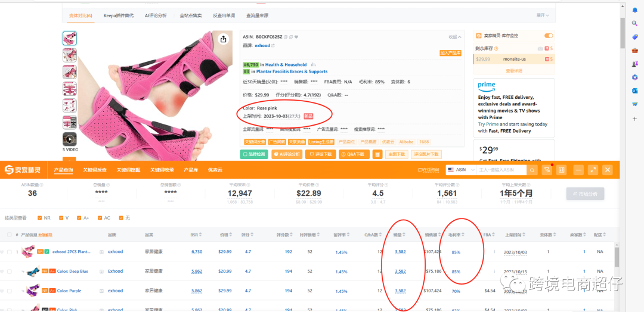Viewport: 644px width, 312px height.
Task: Click the 品牌检测 green button
Action: (x=254, y=154)
